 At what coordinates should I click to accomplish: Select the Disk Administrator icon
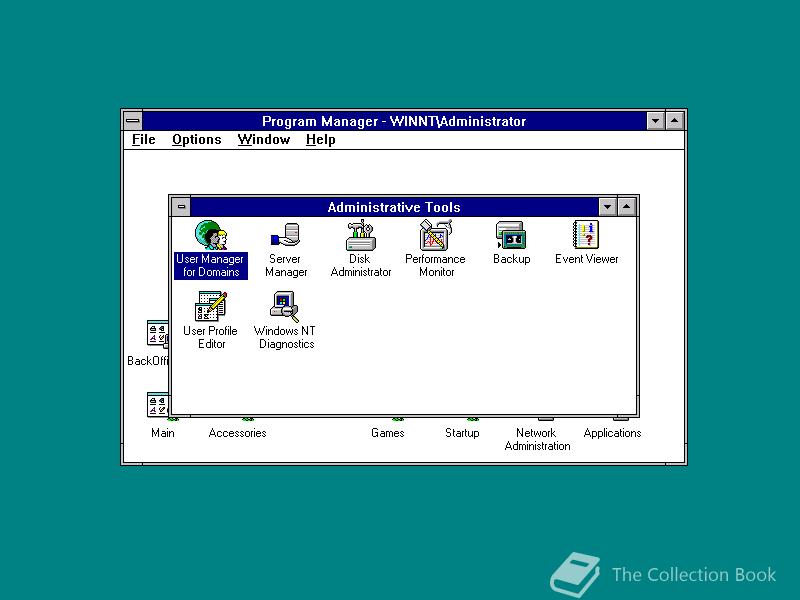point(360,235)
